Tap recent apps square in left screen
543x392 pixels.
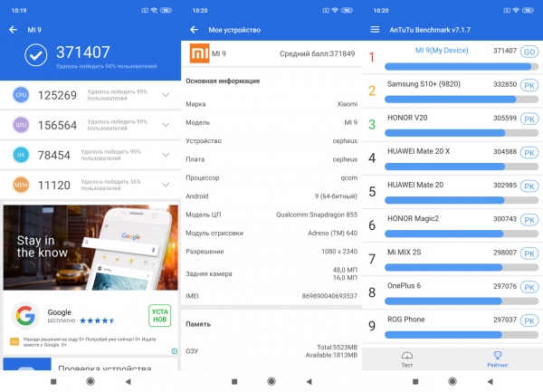53,382
